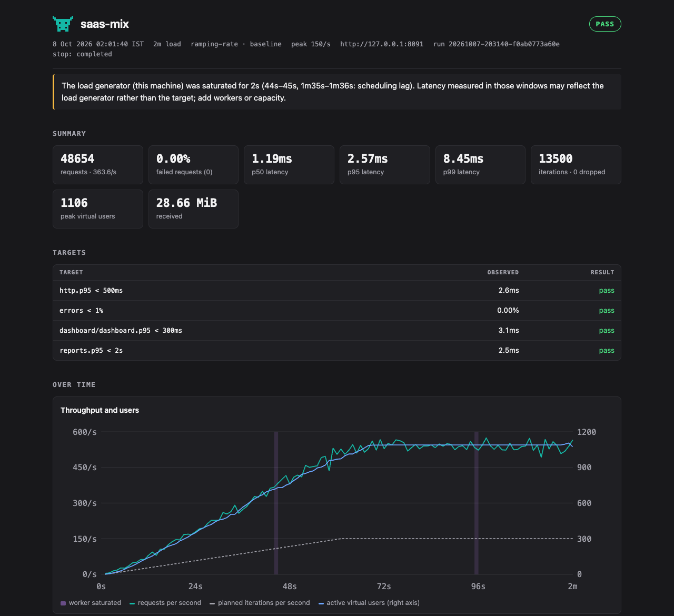Select the 'reports.p95 < 2s' target row

click(x=337, y=351)
